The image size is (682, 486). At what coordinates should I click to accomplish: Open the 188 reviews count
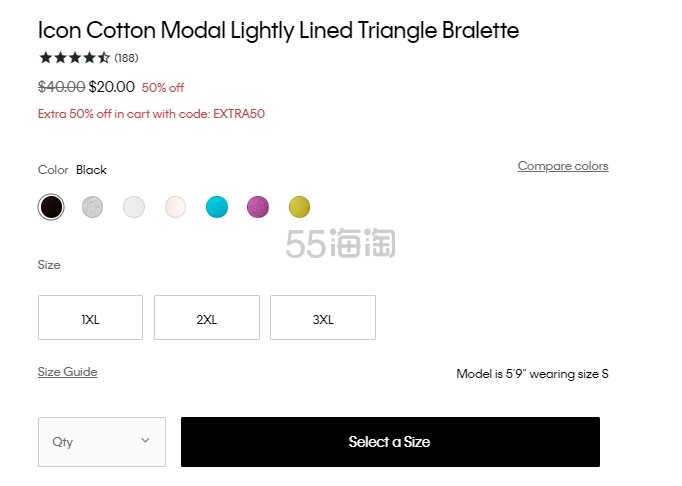127,58
